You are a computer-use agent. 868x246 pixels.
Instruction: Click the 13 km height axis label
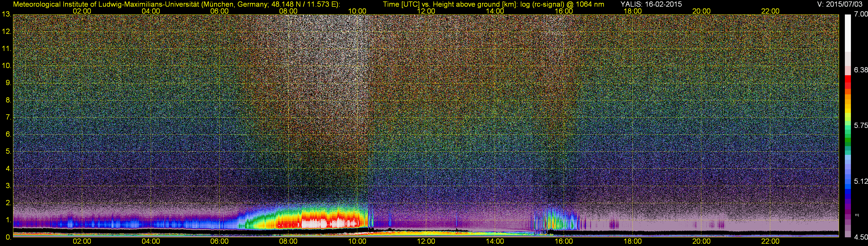(x=6, y=14)
